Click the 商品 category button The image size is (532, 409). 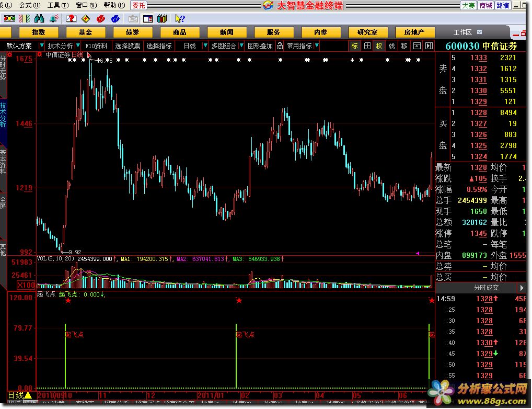[179, 32]
